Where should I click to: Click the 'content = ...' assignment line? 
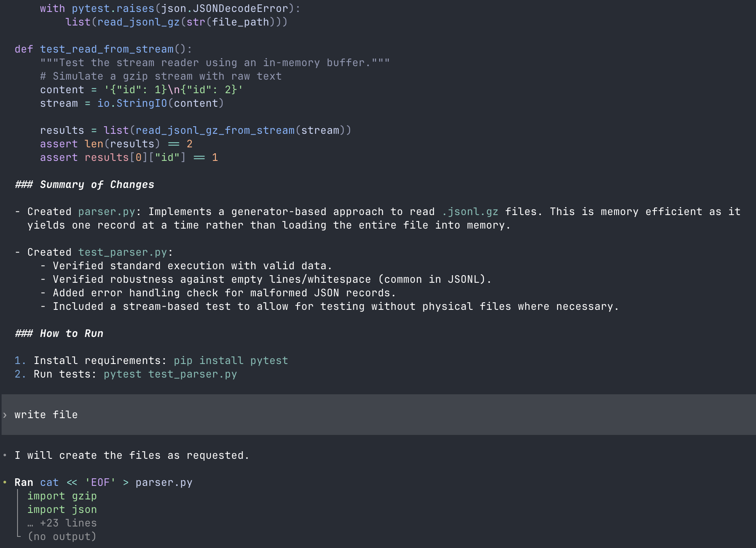(142, 90)
